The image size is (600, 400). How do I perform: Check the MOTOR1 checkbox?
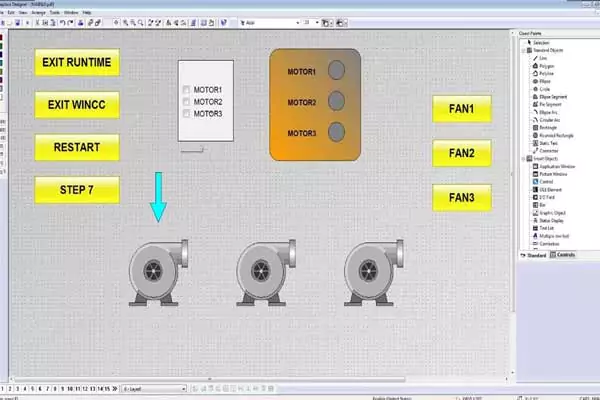[186, 91]
